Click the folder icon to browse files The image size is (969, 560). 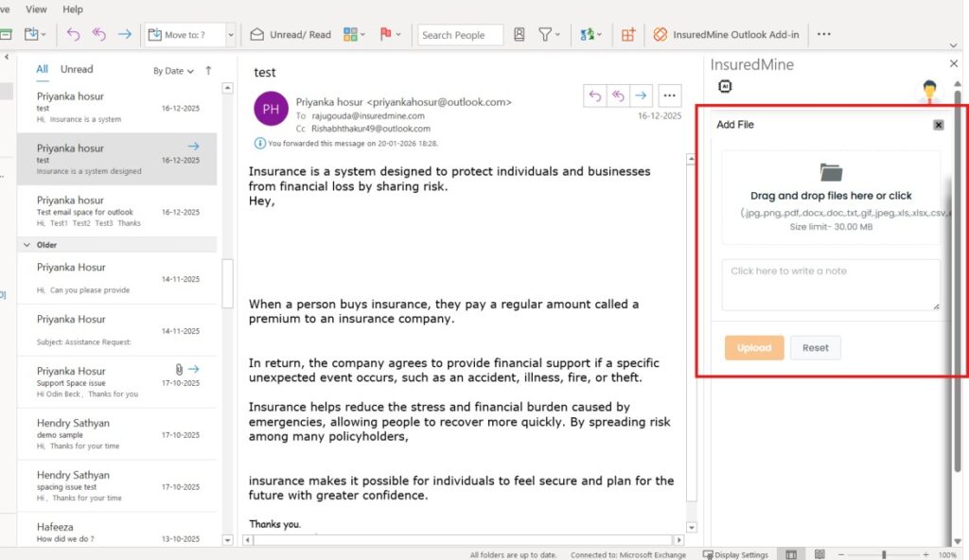(x=831, y=172)
